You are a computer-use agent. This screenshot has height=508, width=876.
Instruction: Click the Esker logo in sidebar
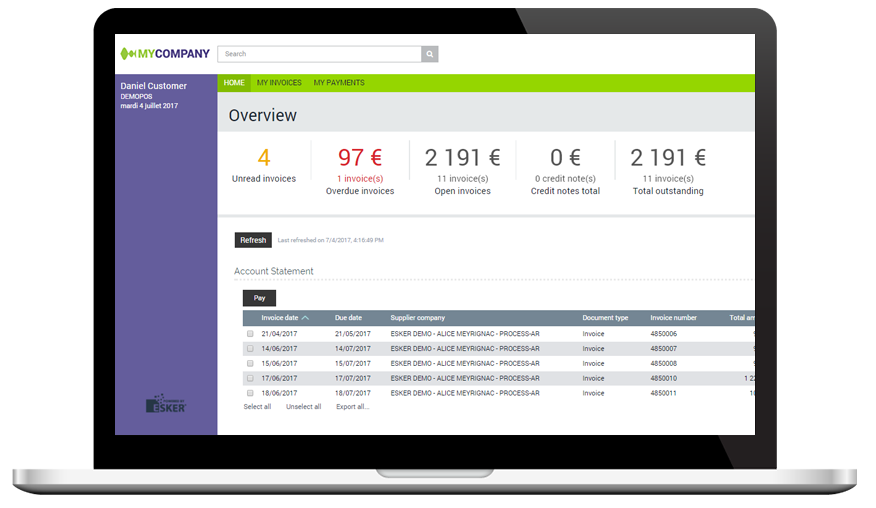pyautogui.click(x=166, y=403)
